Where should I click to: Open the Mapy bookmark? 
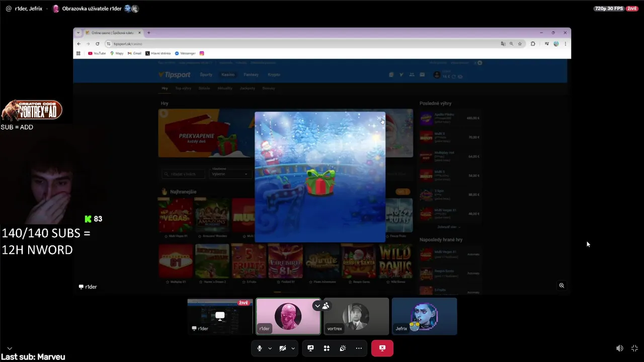117,53
